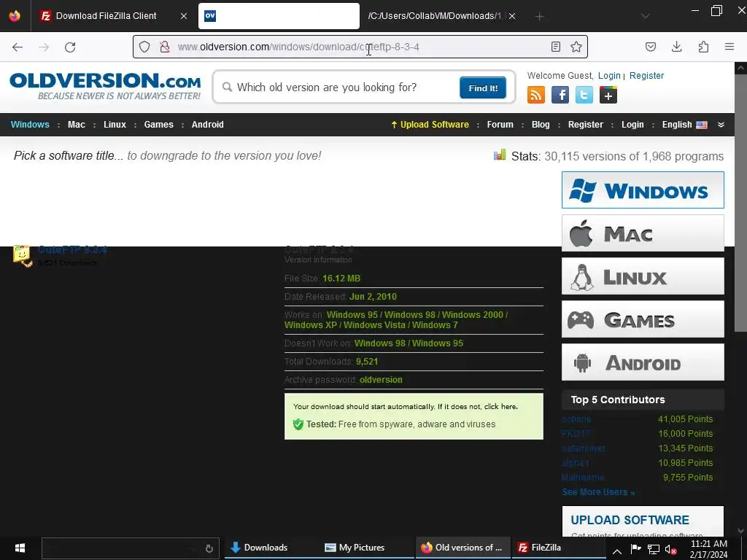This screenshot has height=560, width=747.
Task: Open the English language selector
Action: coord(684,124)
